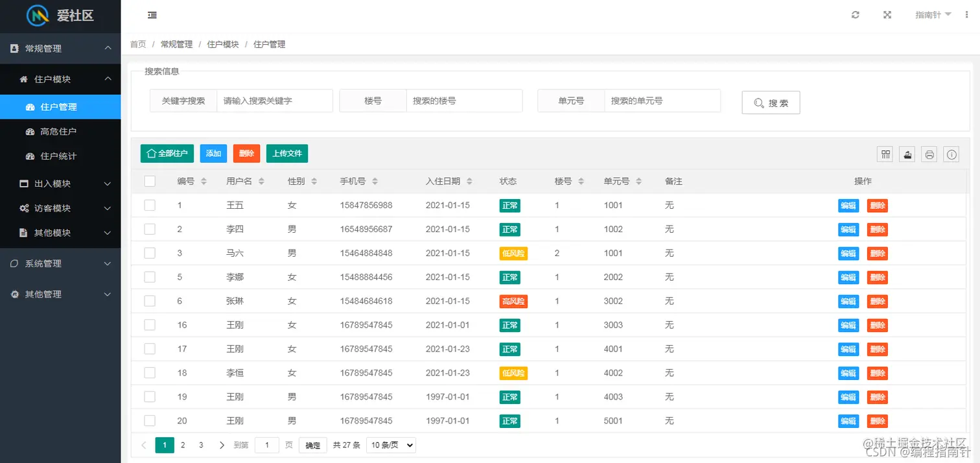
Task: Print the table using printer icon
Action: point(929,154)
